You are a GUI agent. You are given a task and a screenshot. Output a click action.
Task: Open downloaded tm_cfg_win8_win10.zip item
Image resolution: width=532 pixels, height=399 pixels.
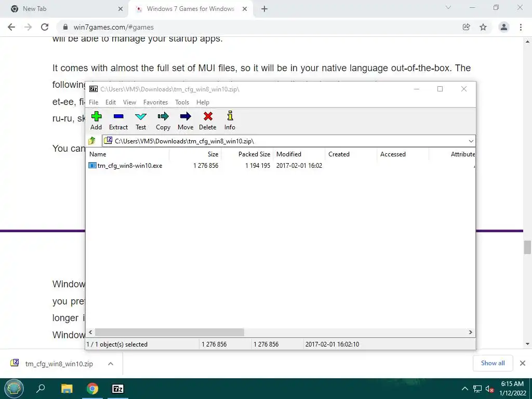(59, 364)
